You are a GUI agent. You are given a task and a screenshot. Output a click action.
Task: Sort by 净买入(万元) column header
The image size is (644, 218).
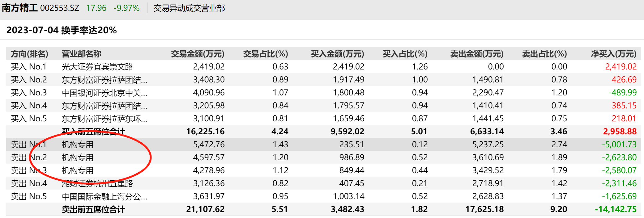(613, 54)
